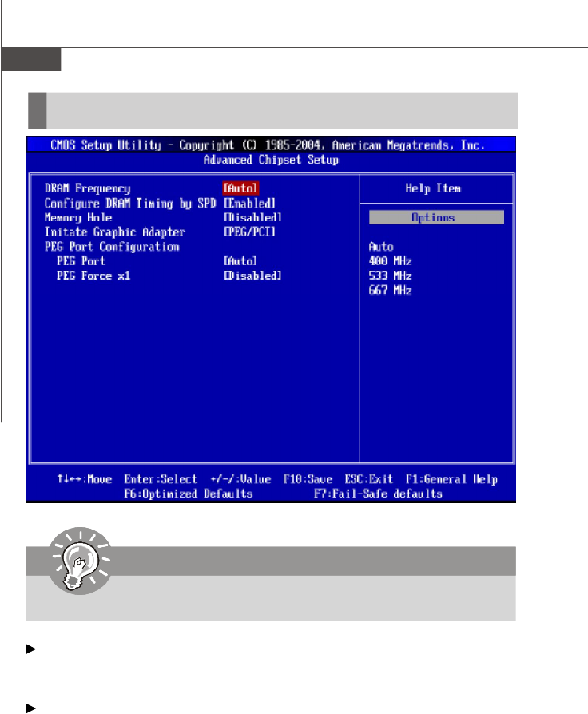Click the F10:Save hint
Image resolution: width=588 pixels, height=714 pixels.
(308, 479)
